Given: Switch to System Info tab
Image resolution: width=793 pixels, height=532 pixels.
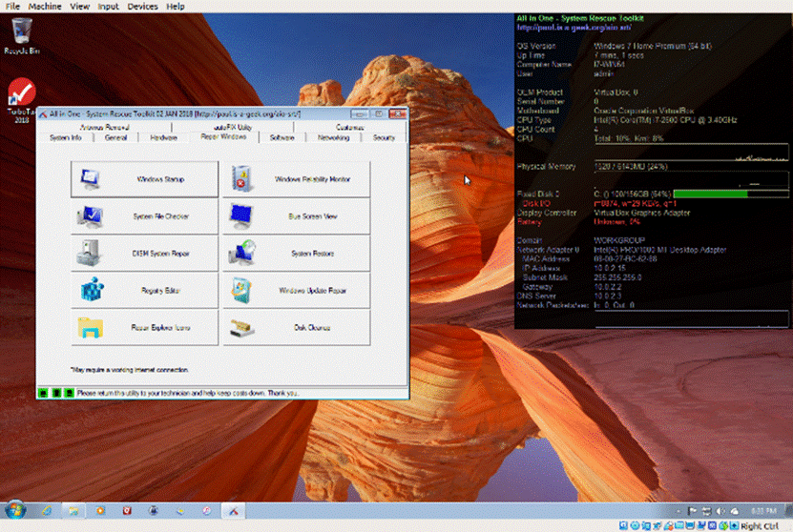Looking at the screenshot, I should click(x=65, y=138).
